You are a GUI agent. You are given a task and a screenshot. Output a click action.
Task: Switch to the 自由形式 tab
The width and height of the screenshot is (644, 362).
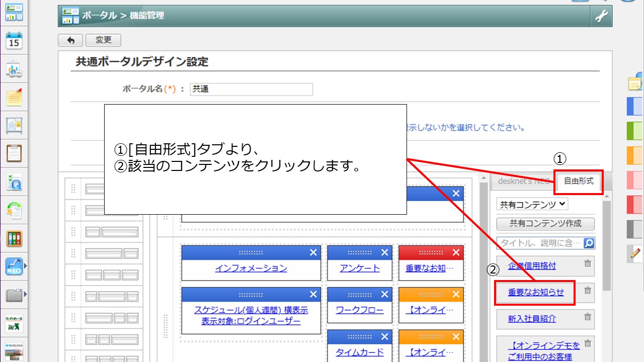pyautogui.click(x=579, y=181)
